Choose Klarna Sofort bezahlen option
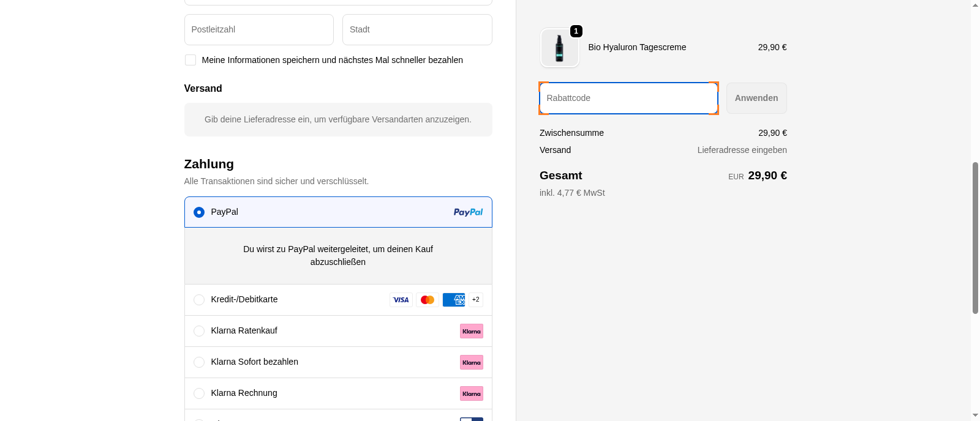The width and height of the screenshot is (980, 421). [x=199, y=362]
